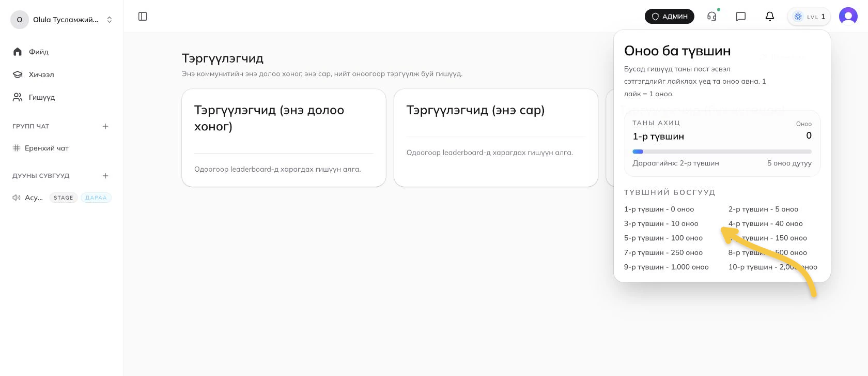This screenshot has width=868, height=376.
Task: Open the user avatar menu
Action: (848, 17)
